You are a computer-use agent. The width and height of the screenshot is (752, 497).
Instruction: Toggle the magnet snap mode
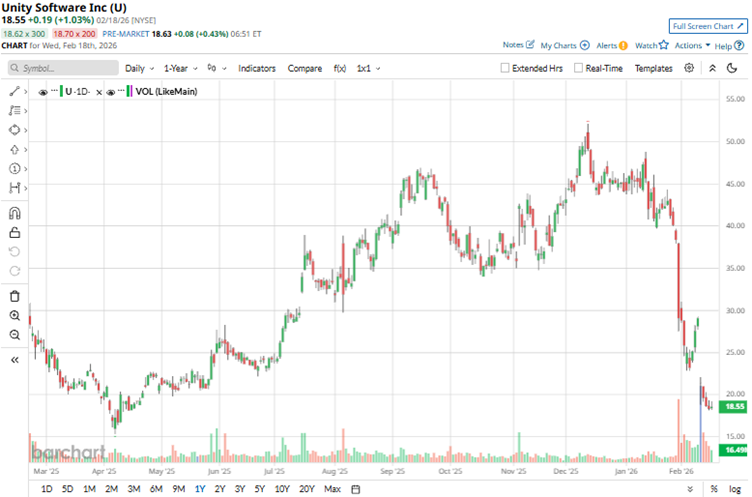14,213
